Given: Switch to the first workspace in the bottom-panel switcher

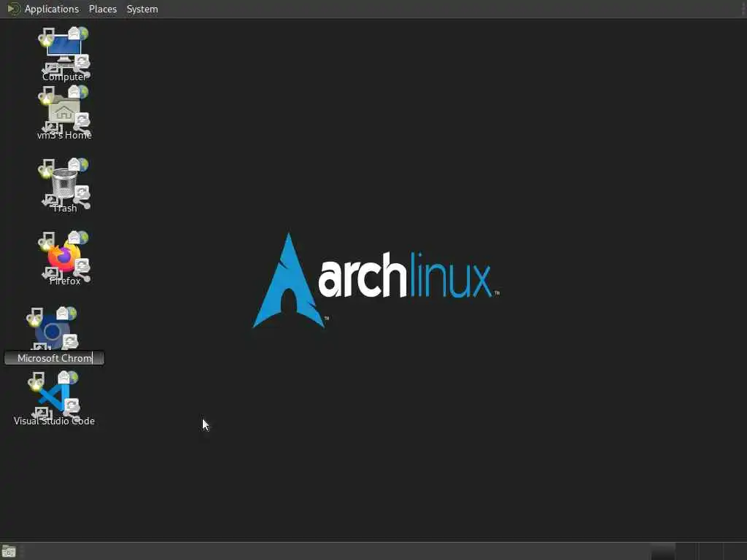Looking at the screenshot, I should pyautogui.click(x=662, y=551).
